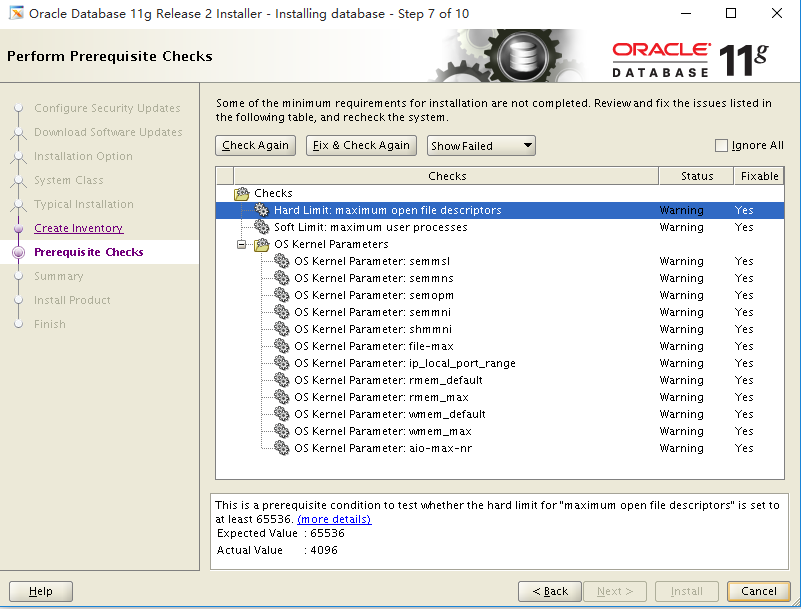Click the Oracle installer title bar icon
Image resolution: width=801 pixels, height=609 pixels.
point(16,13)
